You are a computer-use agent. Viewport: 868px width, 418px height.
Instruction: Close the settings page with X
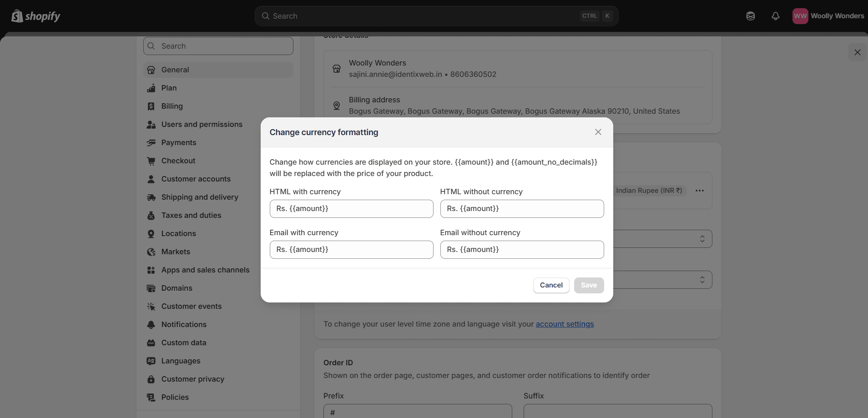(858, 52)
